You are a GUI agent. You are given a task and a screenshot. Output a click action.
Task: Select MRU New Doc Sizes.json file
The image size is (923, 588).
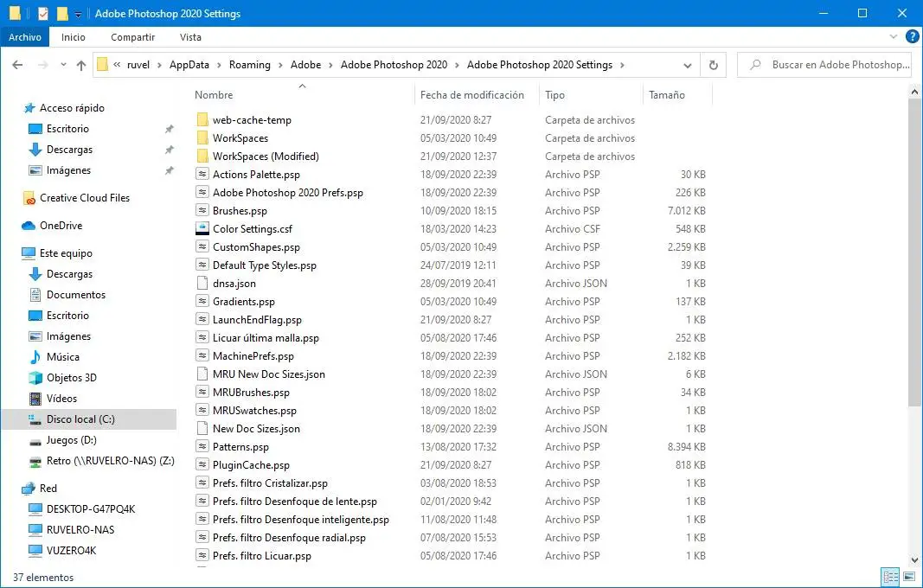coord(268,374)
